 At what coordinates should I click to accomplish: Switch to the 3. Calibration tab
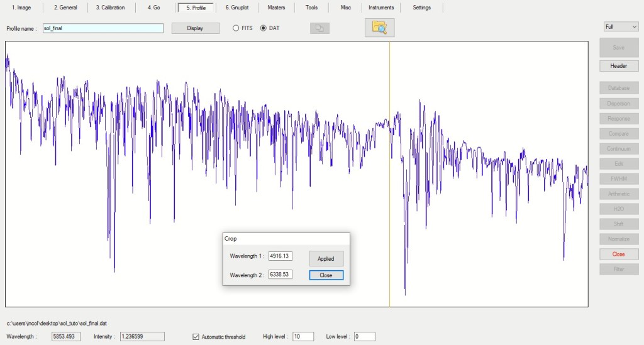click(110, 8)
